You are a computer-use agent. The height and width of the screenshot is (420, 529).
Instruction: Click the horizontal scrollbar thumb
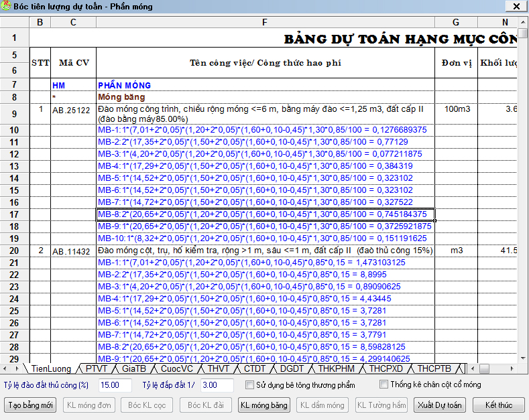pyautogui.click(x=484, y=369)
